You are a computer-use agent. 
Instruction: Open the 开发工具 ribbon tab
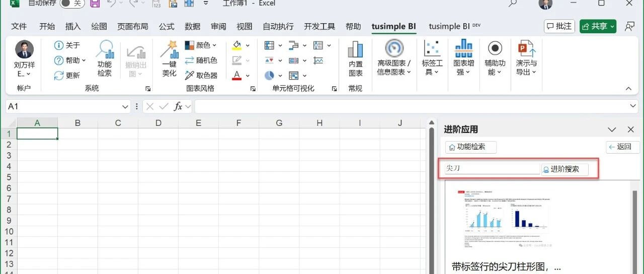tap(319, 27)
